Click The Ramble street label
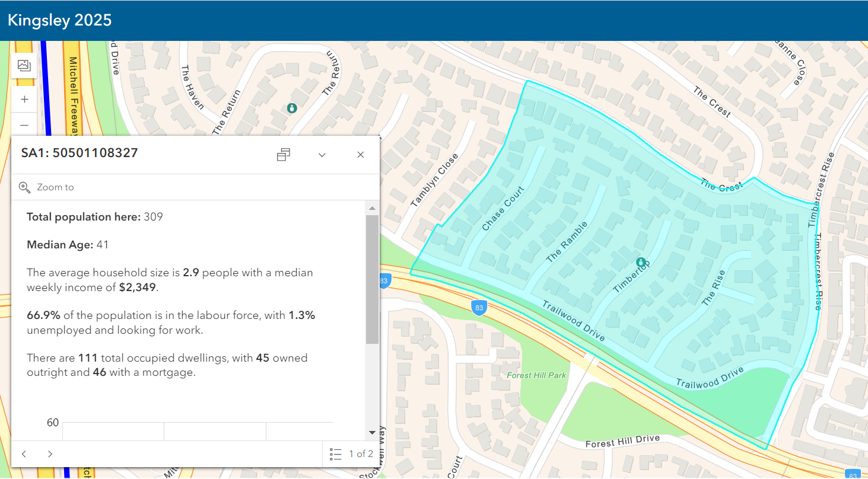Viewport: 868px width, 479px height. click(567, 242)
